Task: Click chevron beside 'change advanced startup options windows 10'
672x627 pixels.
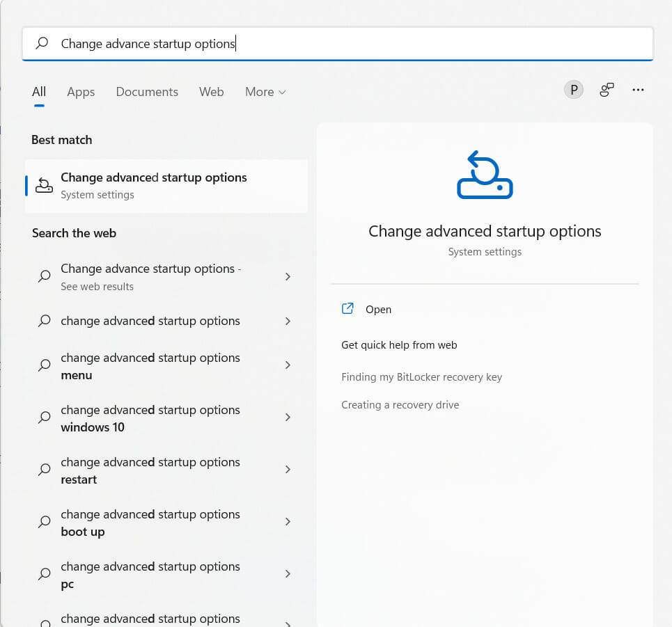Action: (x=288, y=418)
